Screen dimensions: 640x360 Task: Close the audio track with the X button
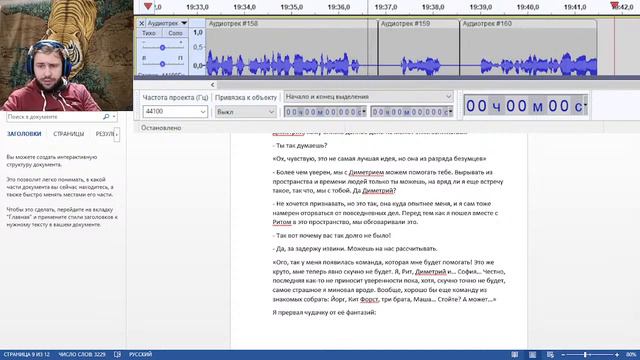pyautogui.click(x=141, y=23)
